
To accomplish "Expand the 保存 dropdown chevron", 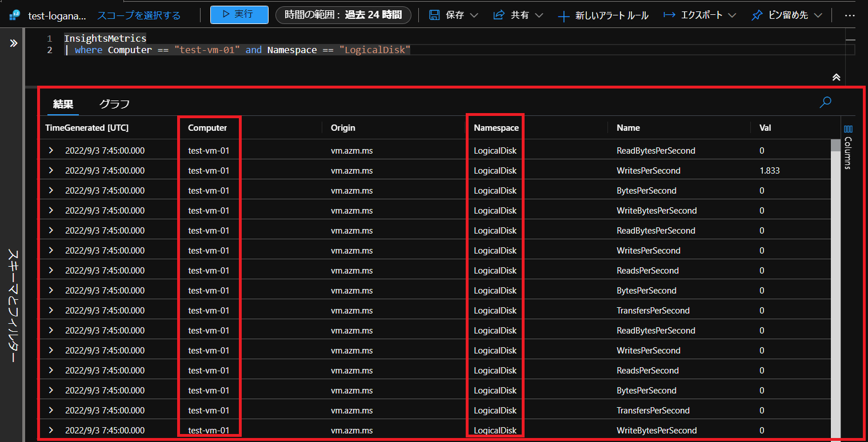I will click(x=474, y=15).
